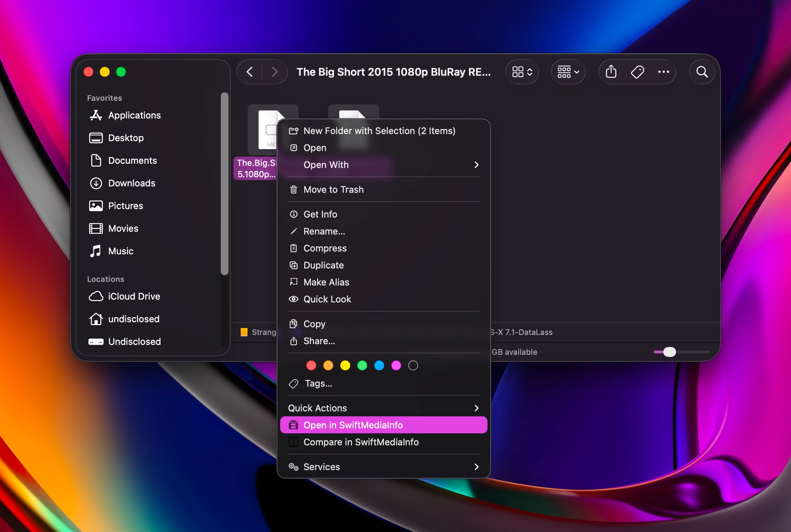Adjust the icon size slider
791x532 pixels.
click(x=669, y=352)
